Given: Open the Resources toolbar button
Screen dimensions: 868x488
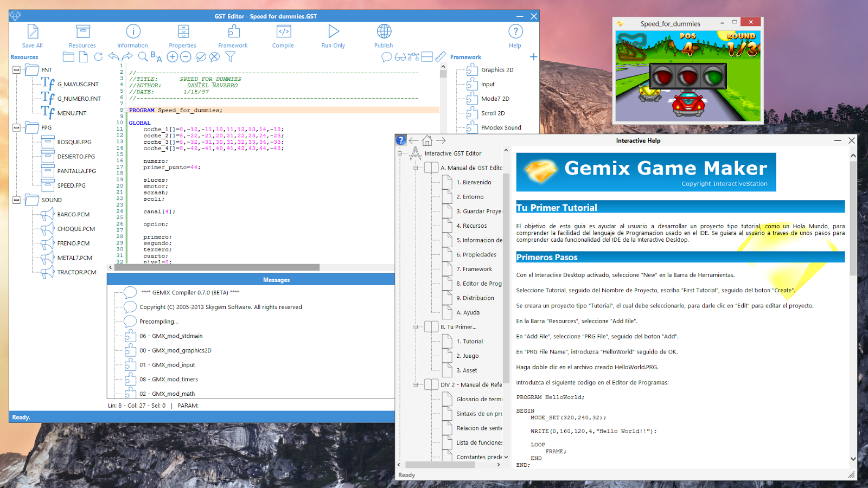Looking at the screenshot, I should coord(82,36).
